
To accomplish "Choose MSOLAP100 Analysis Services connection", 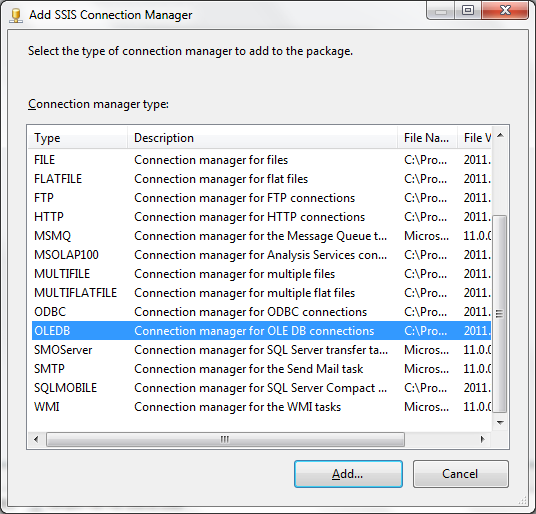I will [261, 255].
